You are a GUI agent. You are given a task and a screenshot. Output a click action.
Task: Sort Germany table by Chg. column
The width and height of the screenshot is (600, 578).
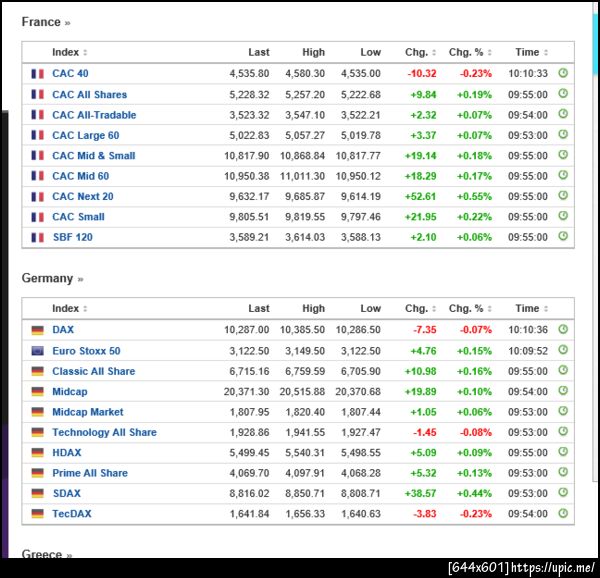coord(418,308)
